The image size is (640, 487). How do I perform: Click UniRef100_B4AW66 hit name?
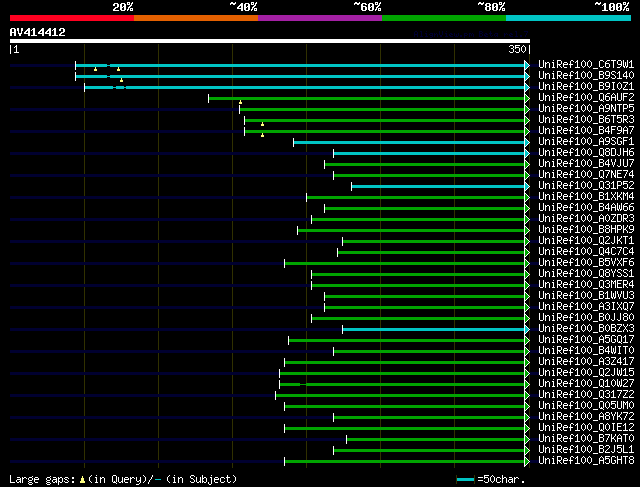click(586, 208)
